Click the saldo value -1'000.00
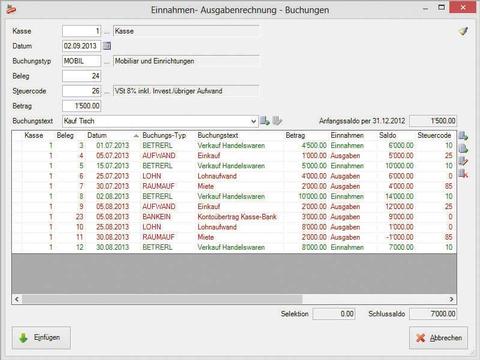 click(x=399, y=237)
